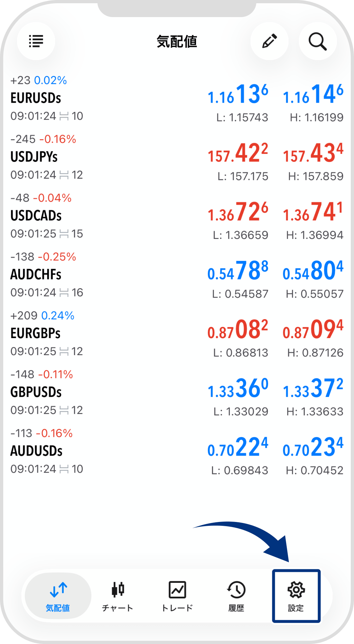
Task: Tap the candlestick チャート icon
Action: (118, 590)
